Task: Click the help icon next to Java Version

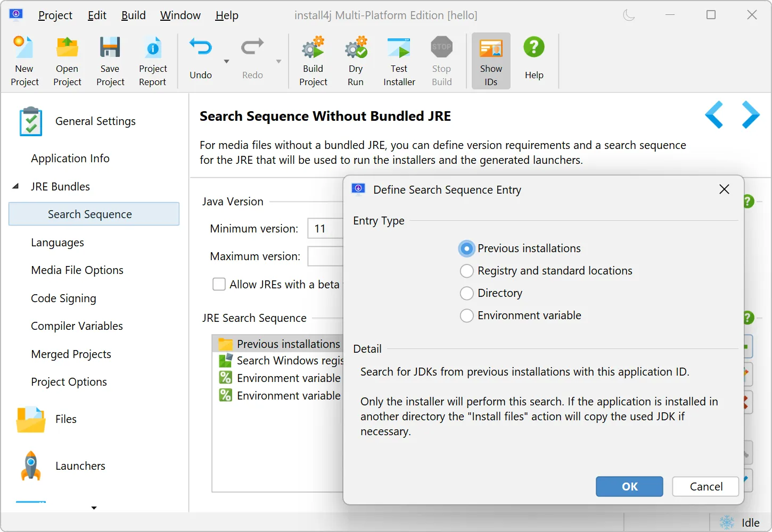Action: point(748,202)
